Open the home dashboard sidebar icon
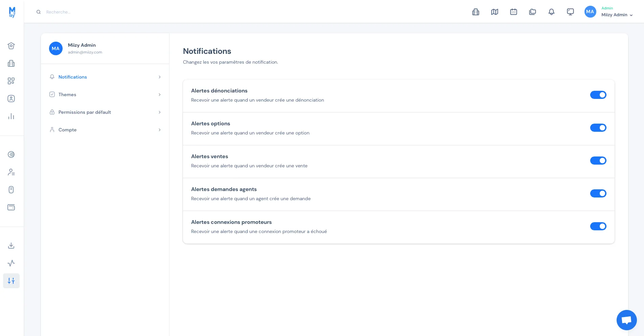Image resolution: width=644 pixels, height=336 pixels. pos(11,46)
